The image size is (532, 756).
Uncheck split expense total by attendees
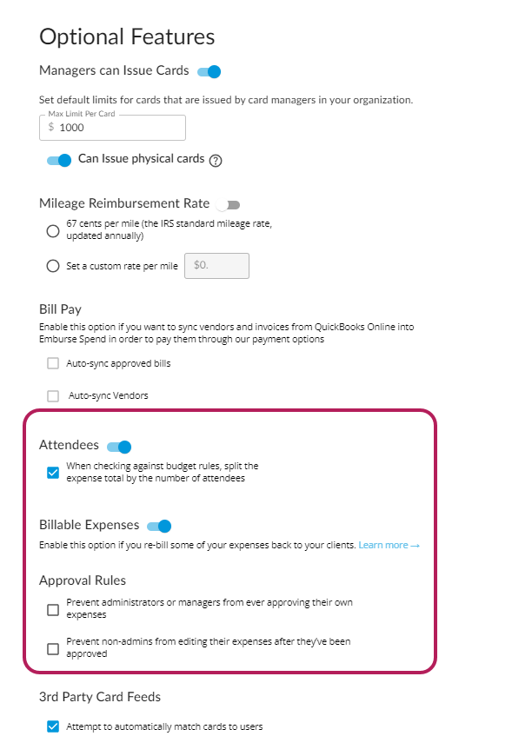point(53,473)
